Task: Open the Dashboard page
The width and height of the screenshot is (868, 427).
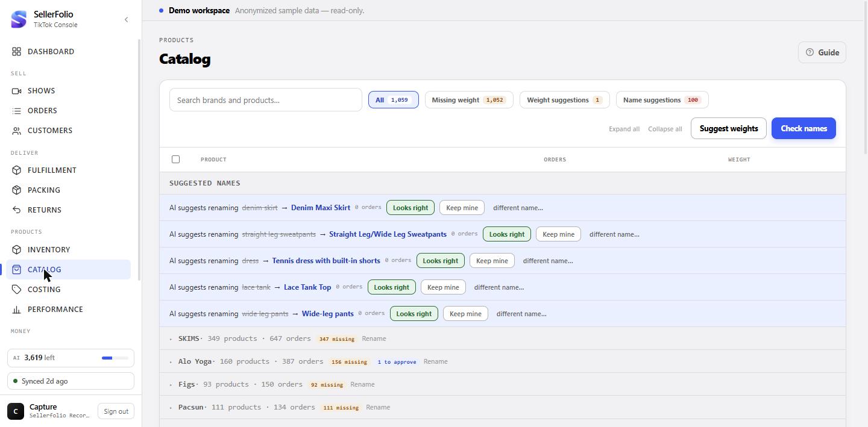Action: 68,52
